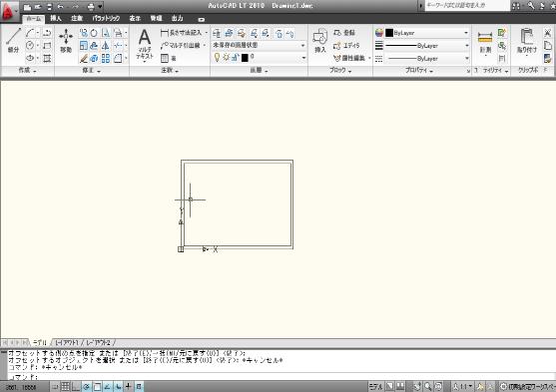Click the Multileader (マルチ引出線) tool
This screenshot has height=392, width=556.
click(181, 45)
